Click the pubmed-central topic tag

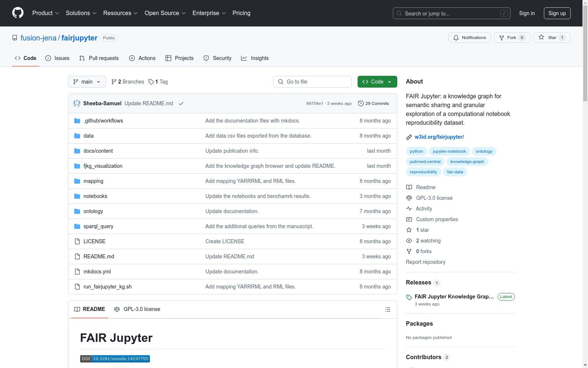425,162
